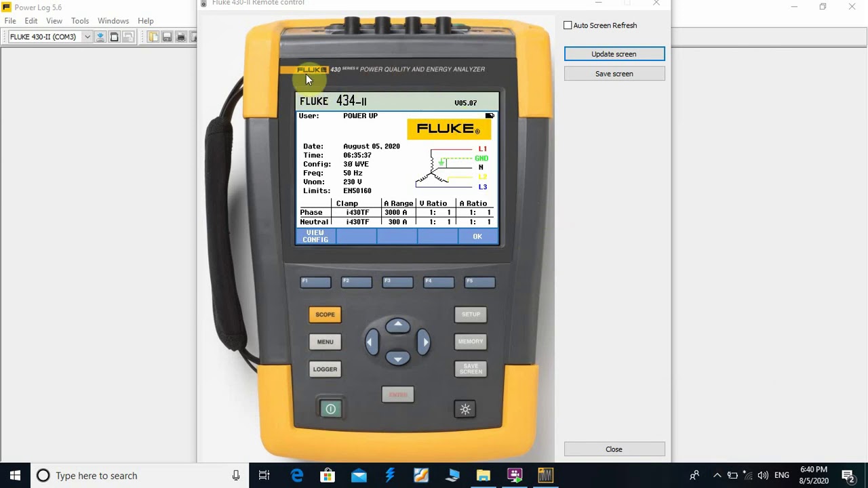The image size is (868, 488).
Task: Push the F2 function key on the analyzer
Action: (x=357, y=282)
